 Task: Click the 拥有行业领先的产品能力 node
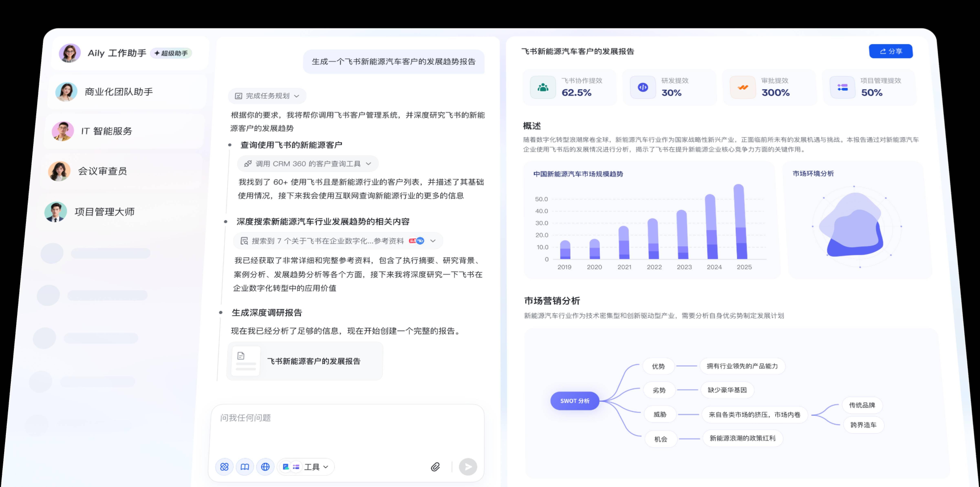[742, 366]
